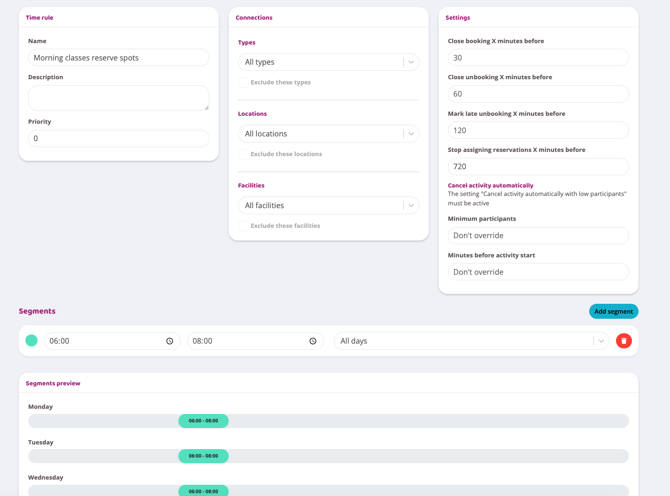Expand the All types dropdown

point(328,62)
